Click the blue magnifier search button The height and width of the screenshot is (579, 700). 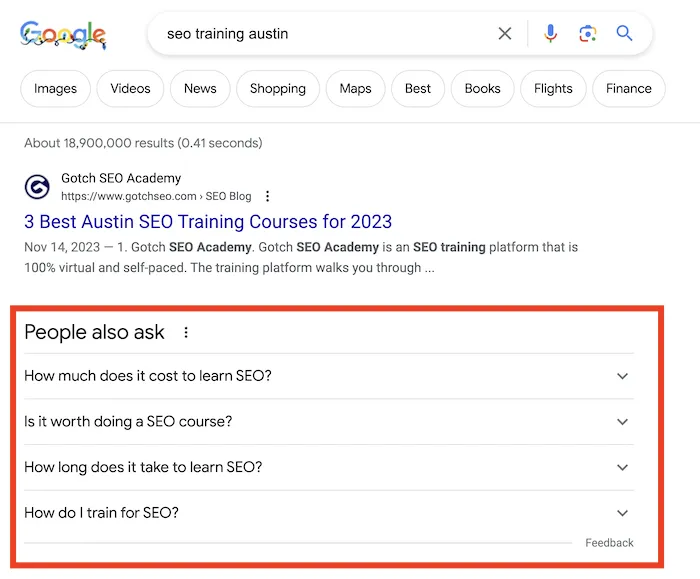(625, 34)
